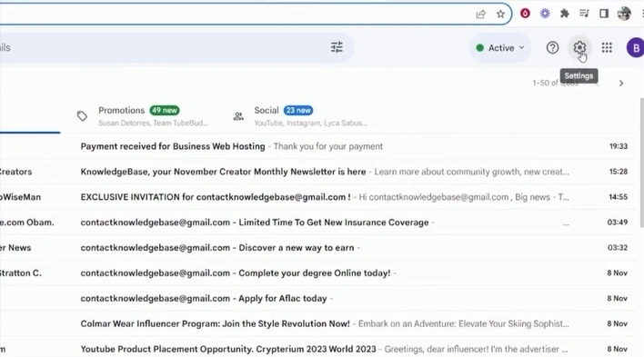The width and height of the screenshot is (644, 357).
Task: Open the Apply for Aflac today email
Action: coord(317,298)
